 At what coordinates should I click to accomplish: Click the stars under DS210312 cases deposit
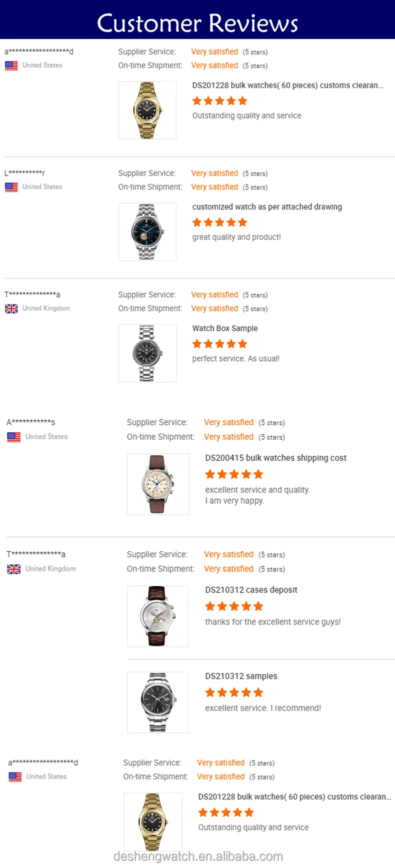pyautogui.click(x=233, y=606)
